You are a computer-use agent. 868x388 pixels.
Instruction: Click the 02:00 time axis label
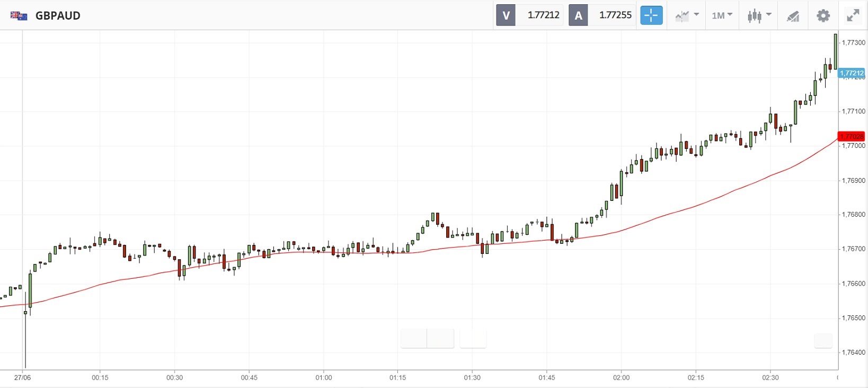click(x=622, y=378)
